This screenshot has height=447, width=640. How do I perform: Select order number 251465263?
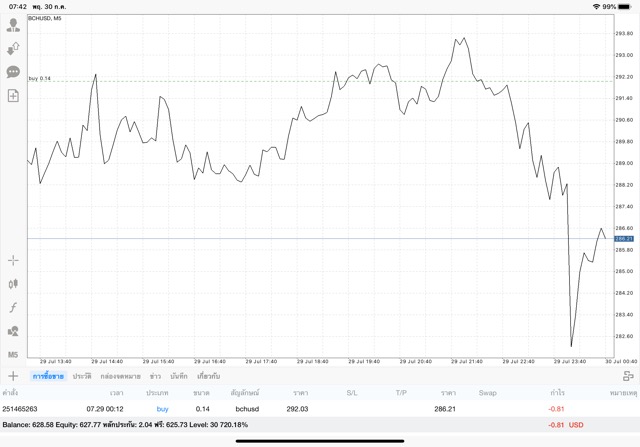click(20, 409)
